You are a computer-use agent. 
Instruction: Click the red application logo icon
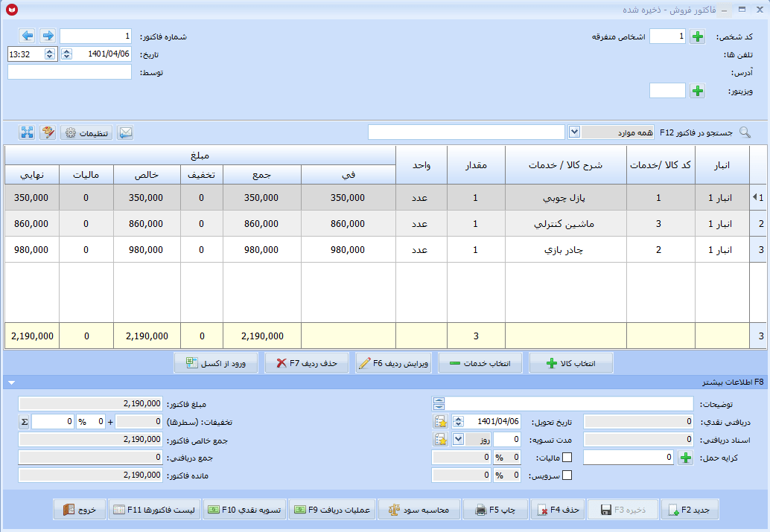(x=12, y=10)
